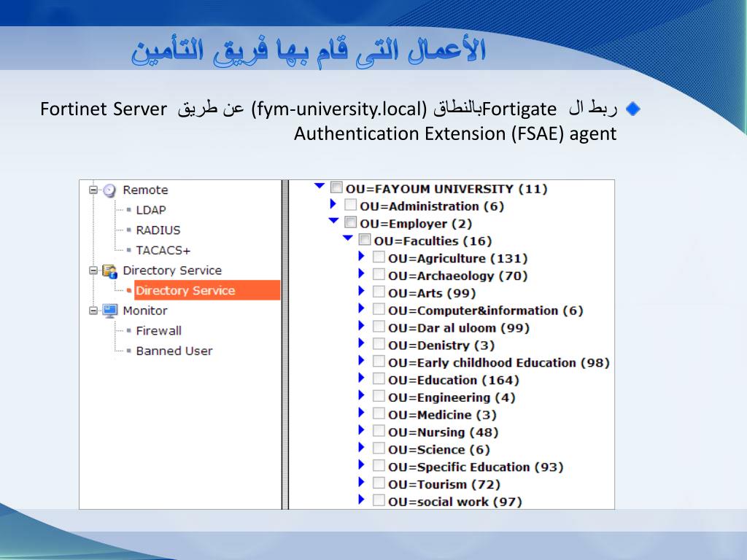Collapse the Directory Service parent node
747x560 pixels.
pyautogui.click(x=93, y=271)
